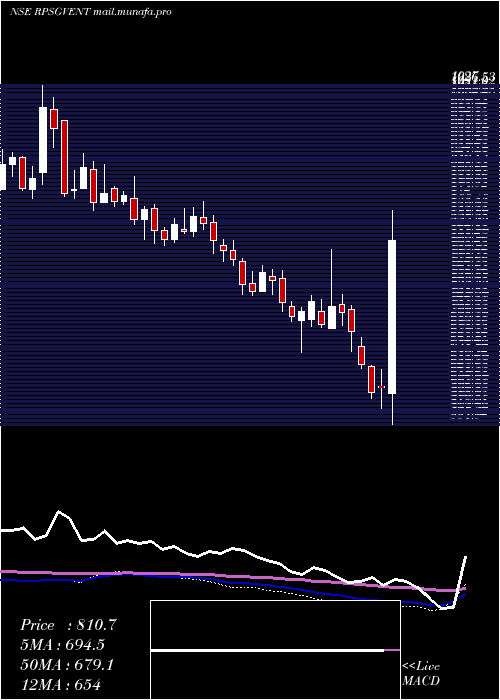Viewport: 500px width, 700px height.
Task: Click the tall white candlestick at chart's right end
Action: [x=392, y=317]
